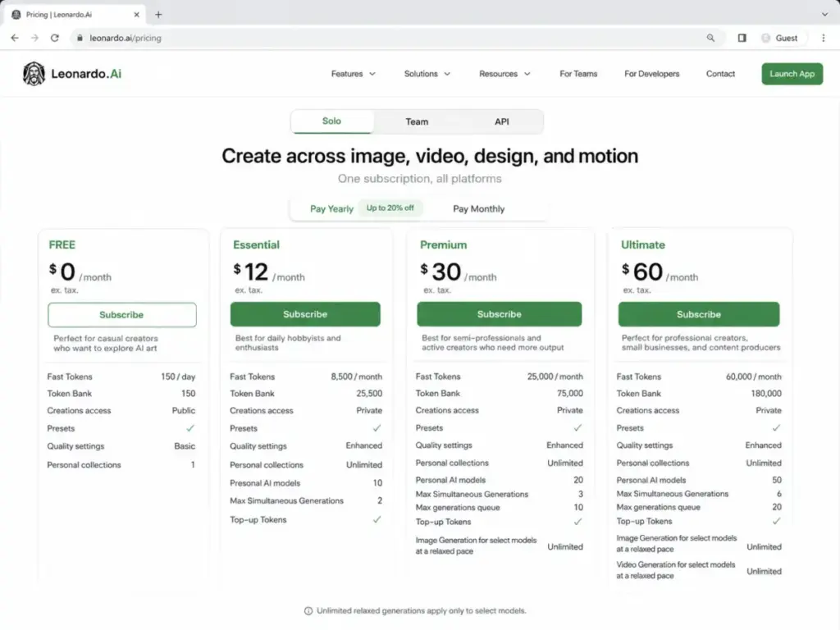Click the Launch App button
This screenshot has width=840, height=630.
(x=792, y=74)
